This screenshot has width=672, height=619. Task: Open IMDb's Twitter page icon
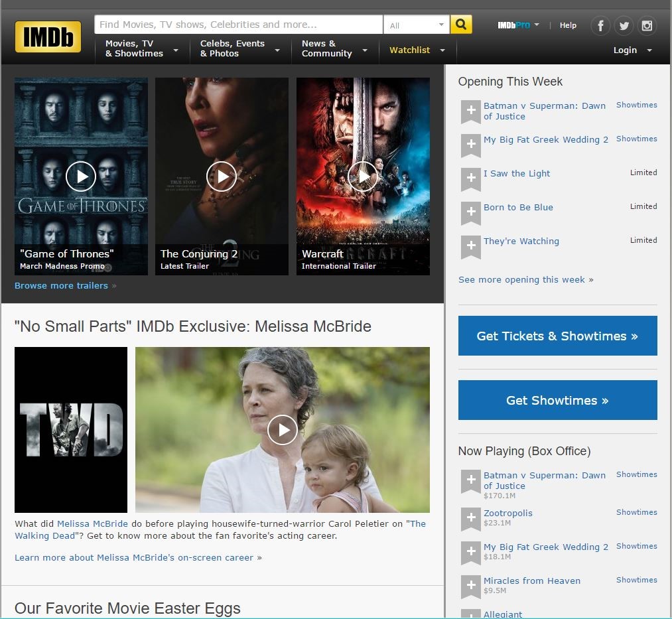(624, 26)
